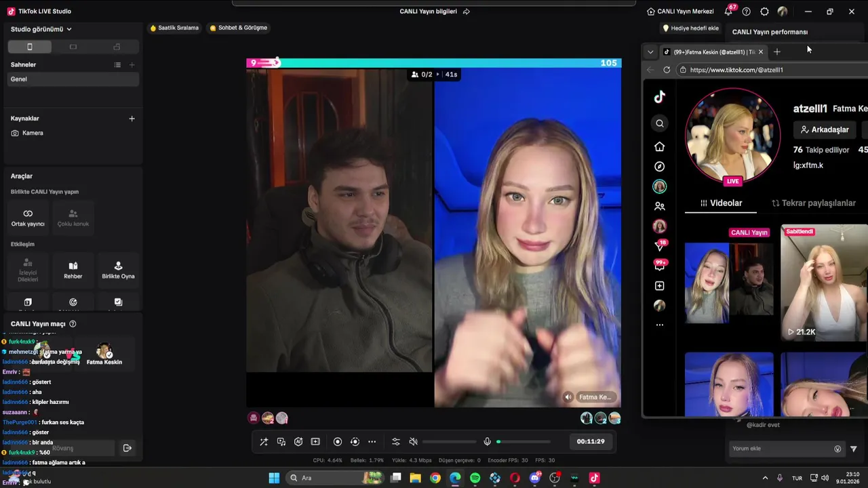The width and height of the screenshot is (868, 488).
Task: Open the pinned video with 21.2K views
Action: [825, 283]
